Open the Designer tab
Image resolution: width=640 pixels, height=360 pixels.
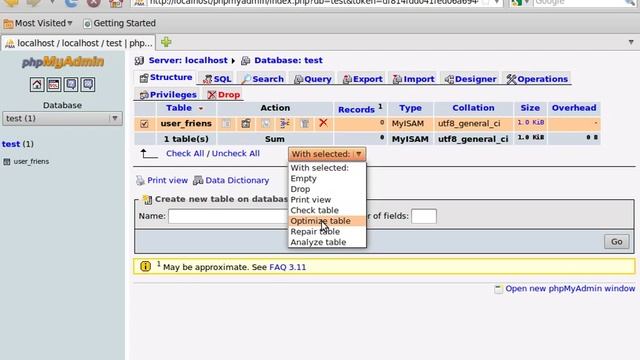tap(470, 79)
